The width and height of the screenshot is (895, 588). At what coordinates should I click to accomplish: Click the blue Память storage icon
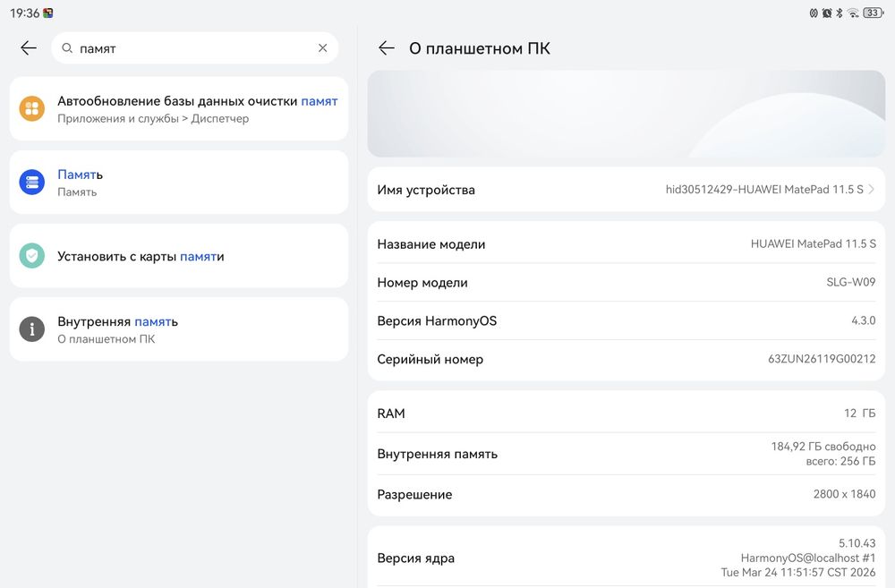click(x=32, y=182)
